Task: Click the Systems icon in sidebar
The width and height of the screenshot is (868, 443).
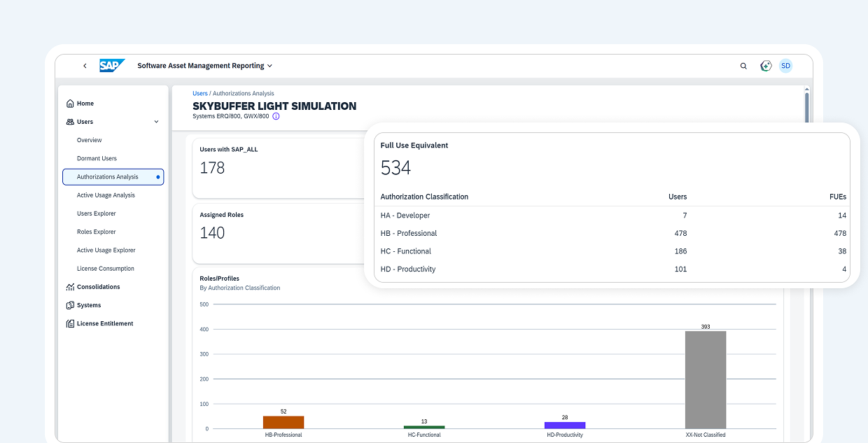Action: point(70,305)
